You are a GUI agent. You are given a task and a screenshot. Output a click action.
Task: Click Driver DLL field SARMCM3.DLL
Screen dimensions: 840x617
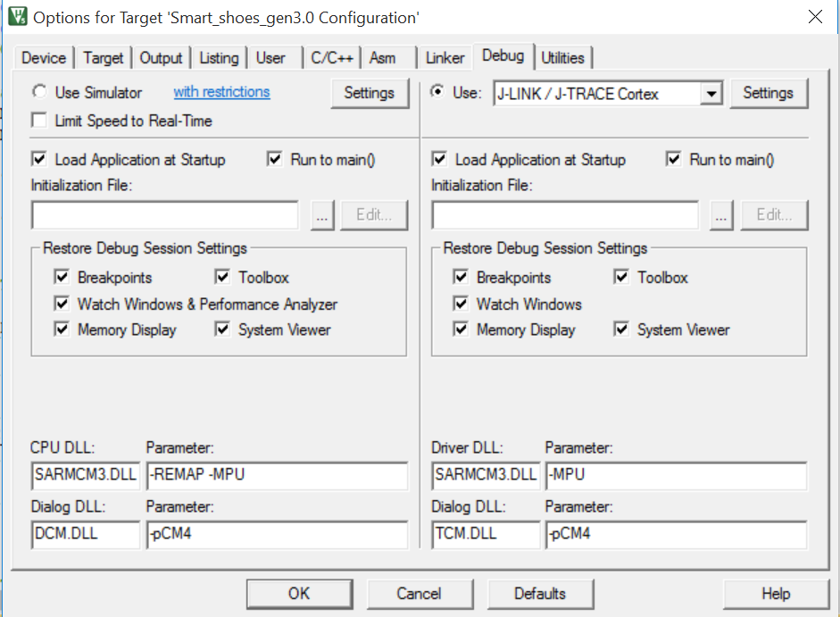click(x=486, y=476)
